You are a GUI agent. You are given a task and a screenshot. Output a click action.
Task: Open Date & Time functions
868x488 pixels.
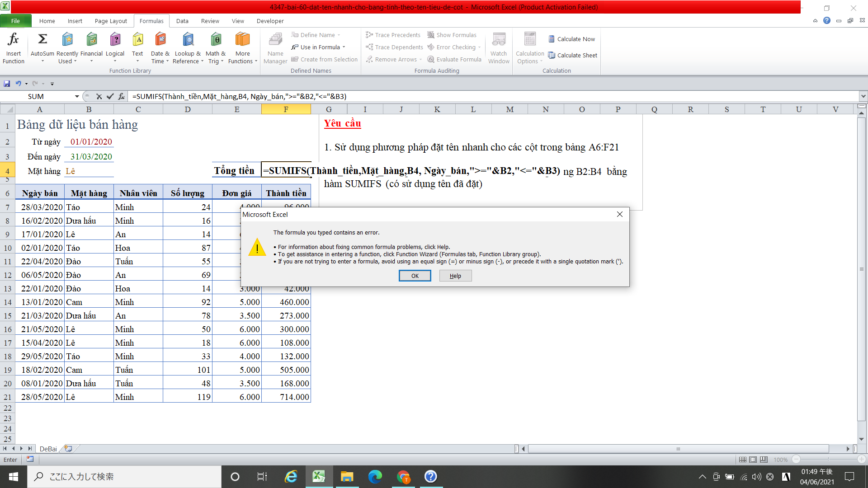click(x=160, y=48)
